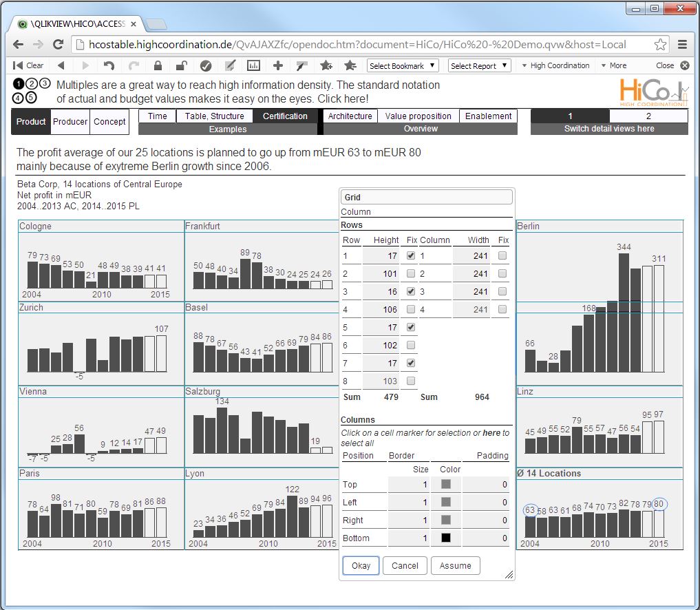Select step circle number 3
The width and height of the screenshot is (700, 610).
pyautogui.click(x=45, y=83)
